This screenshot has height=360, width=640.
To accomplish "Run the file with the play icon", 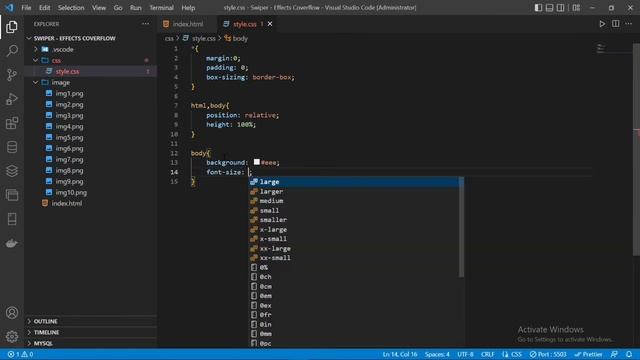I will (602, 24).
